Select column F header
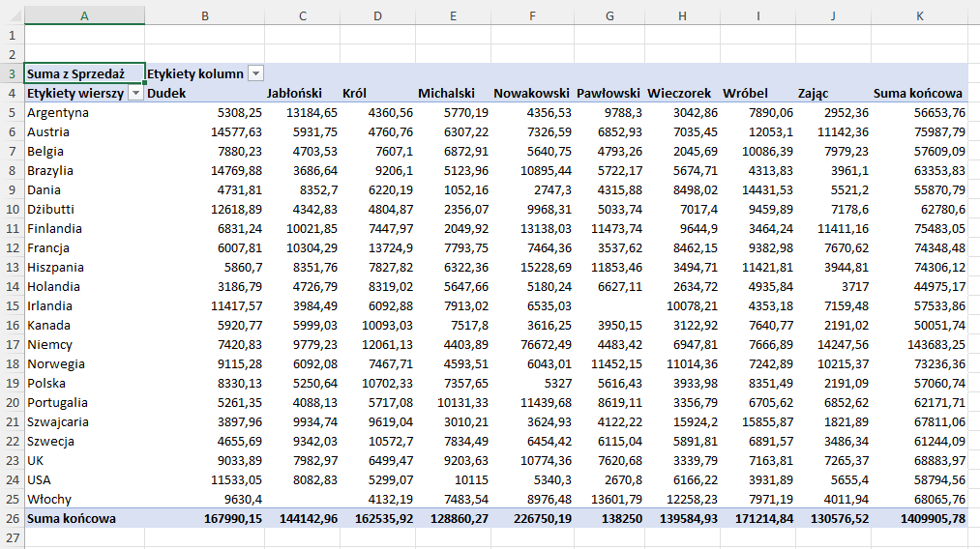 [532, 15]
